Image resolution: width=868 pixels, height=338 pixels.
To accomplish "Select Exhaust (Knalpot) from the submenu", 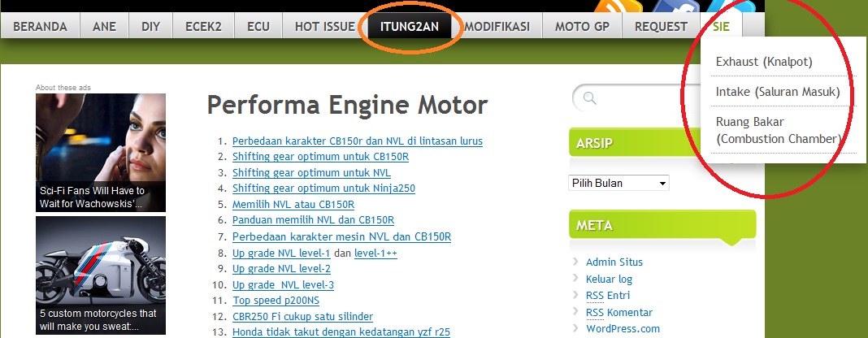I will (x=764, y=62).
